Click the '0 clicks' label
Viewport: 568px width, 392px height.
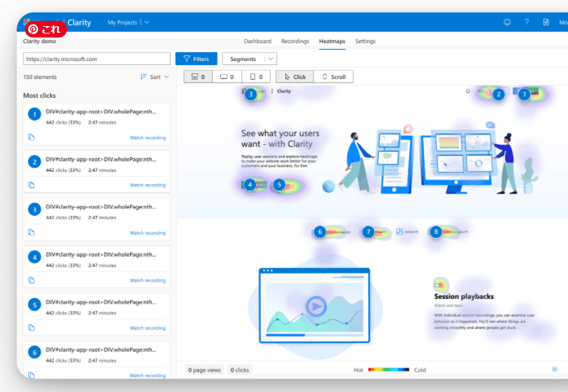[239, 370]
